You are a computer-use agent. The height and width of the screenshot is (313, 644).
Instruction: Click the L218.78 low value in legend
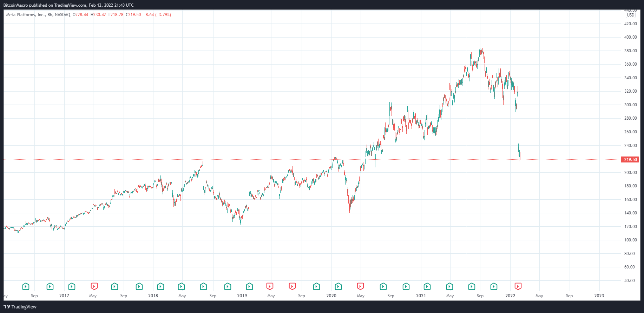pos(116,15)
